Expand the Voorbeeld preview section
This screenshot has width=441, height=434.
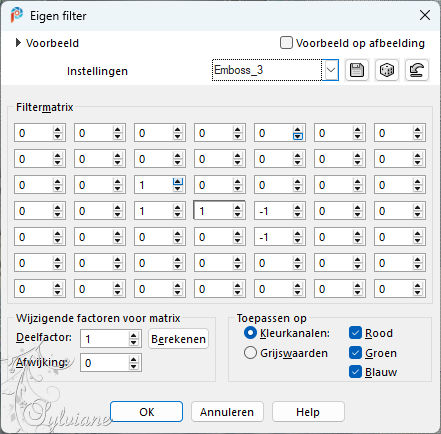[x=18, y=43]
